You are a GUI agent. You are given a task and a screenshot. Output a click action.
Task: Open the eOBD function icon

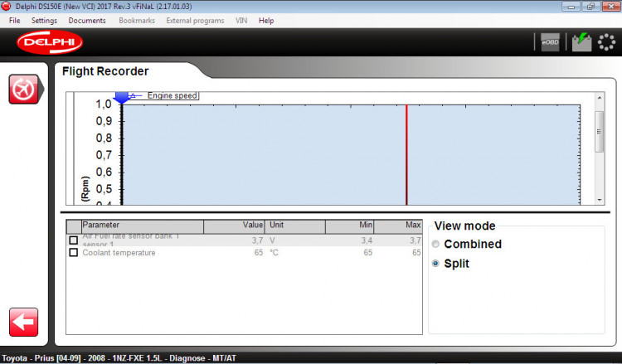550,42
